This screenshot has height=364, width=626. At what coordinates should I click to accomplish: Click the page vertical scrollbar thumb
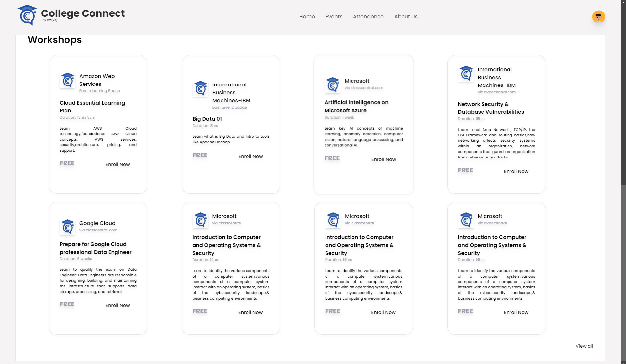(x=623, y=273)
